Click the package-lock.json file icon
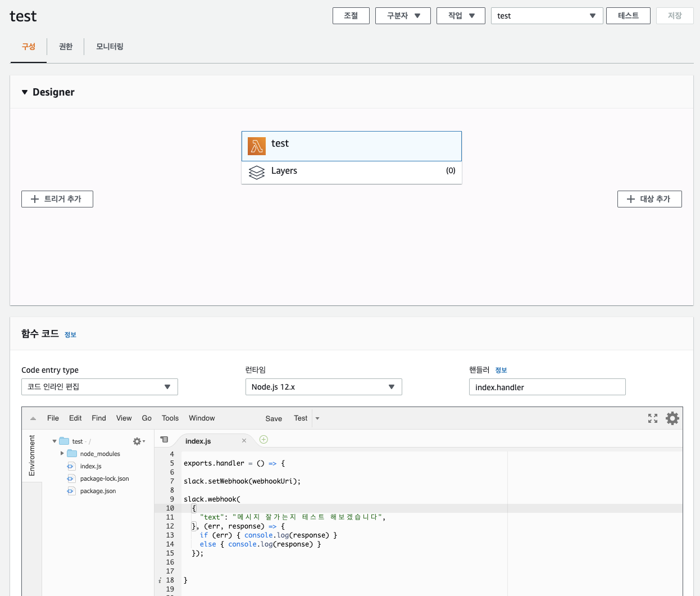Image resolution: width=700 pixels, height=596 pixels. tap(71, 478)
